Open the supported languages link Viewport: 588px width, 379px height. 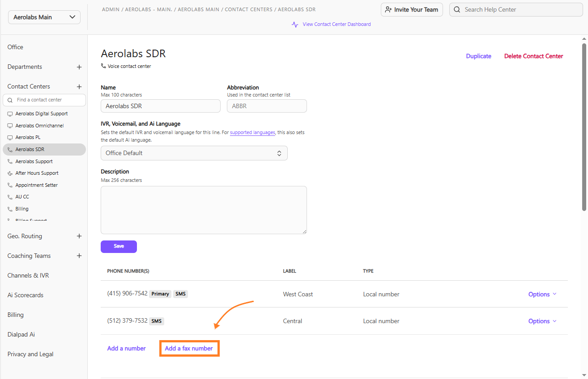pos(252,133)
